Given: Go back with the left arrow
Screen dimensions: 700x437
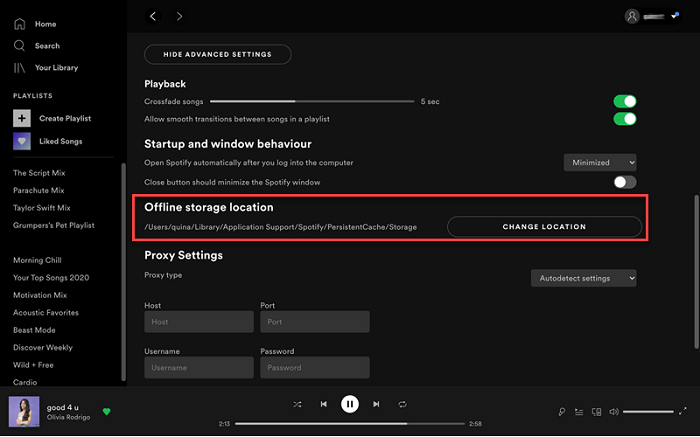Looking at the screenshot, I should (x=153, y=17).
